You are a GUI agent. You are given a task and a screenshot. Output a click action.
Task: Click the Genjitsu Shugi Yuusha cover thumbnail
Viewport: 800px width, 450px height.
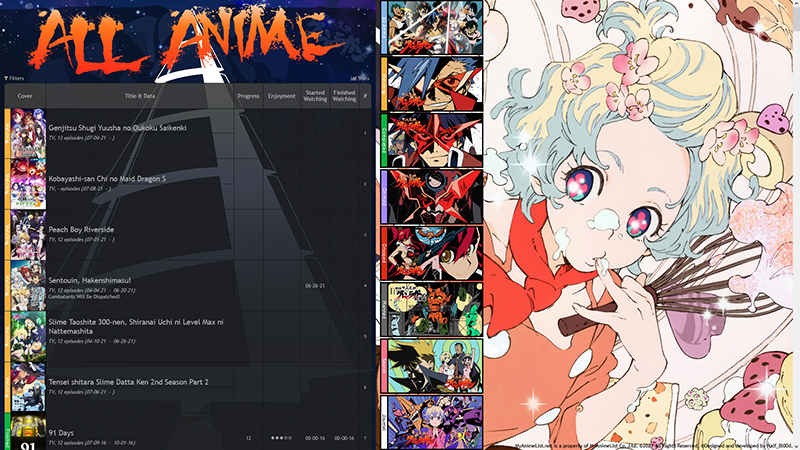pyautogui.click(x=27, y=132)
